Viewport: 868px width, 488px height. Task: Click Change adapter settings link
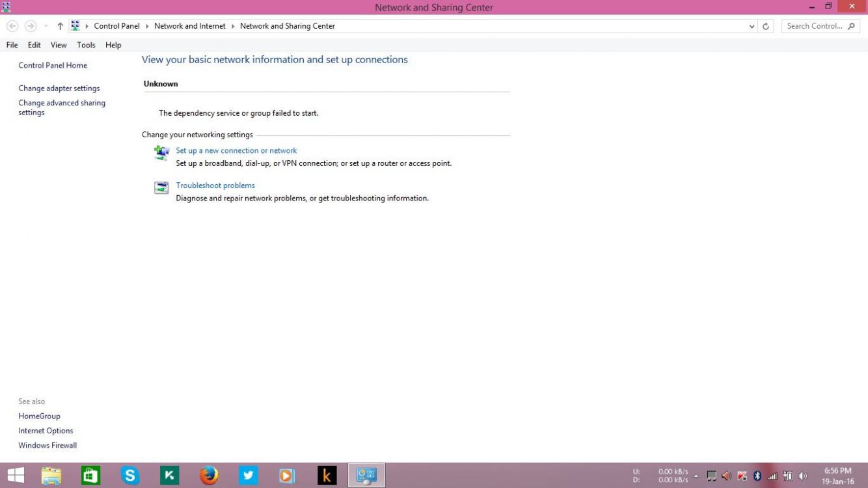click(x=59, y=88)
